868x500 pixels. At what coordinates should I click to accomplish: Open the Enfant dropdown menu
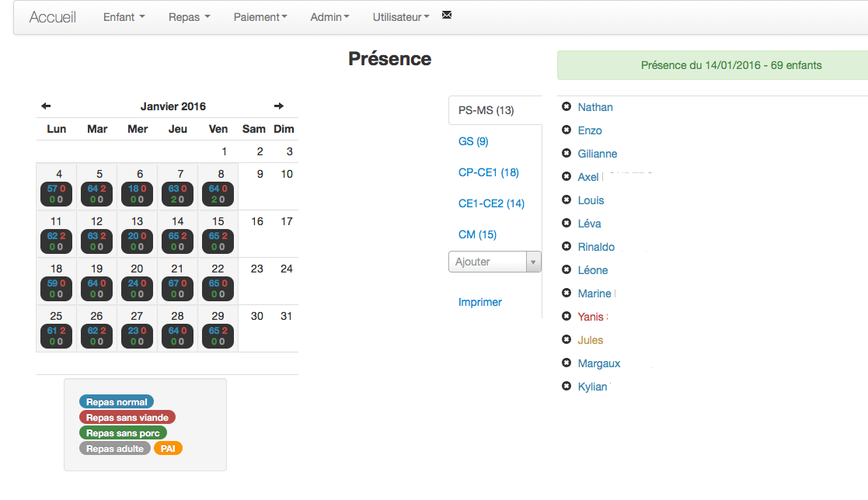tap(123, 16)
